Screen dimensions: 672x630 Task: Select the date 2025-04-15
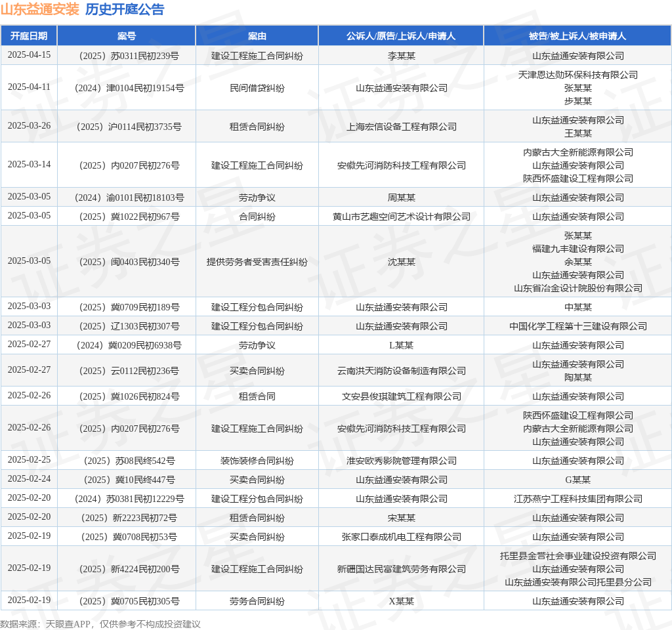[x=29, y=55]
